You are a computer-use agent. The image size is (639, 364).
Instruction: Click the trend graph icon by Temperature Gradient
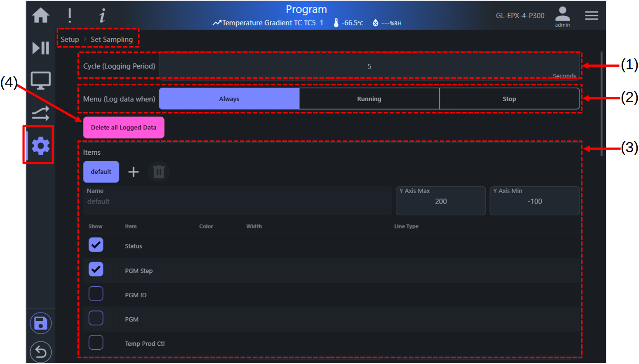[217, 23]
